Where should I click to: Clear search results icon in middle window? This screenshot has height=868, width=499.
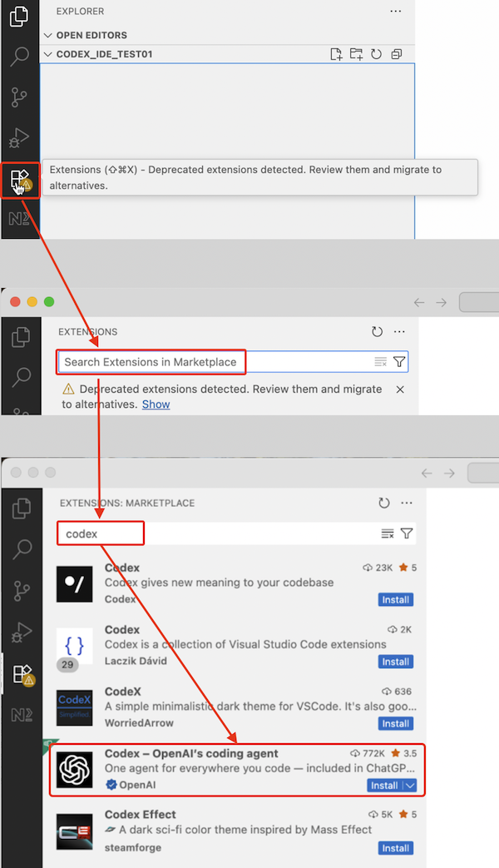[381, 362]
